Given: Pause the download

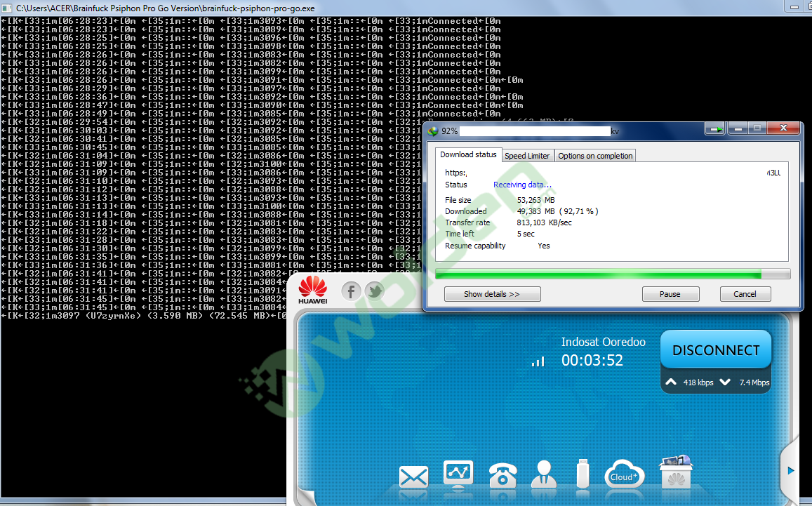Looking at the screenshot, I should (670, 293).
